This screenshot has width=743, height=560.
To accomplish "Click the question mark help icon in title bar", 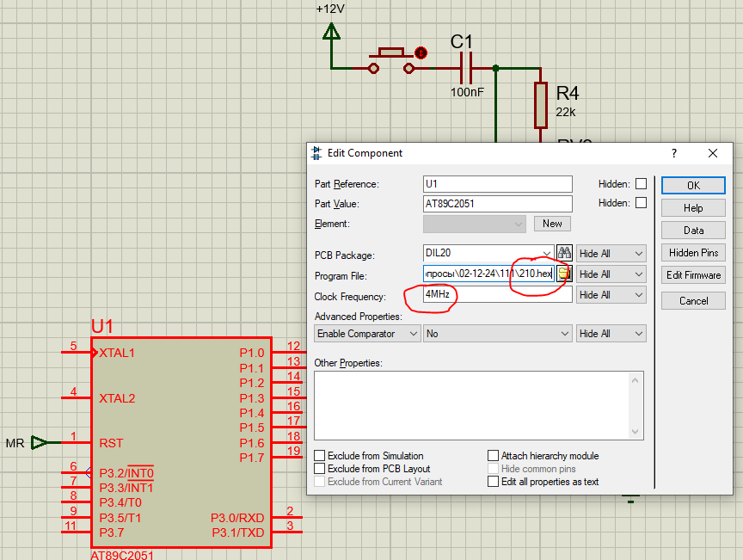I will tap(674, 153).
